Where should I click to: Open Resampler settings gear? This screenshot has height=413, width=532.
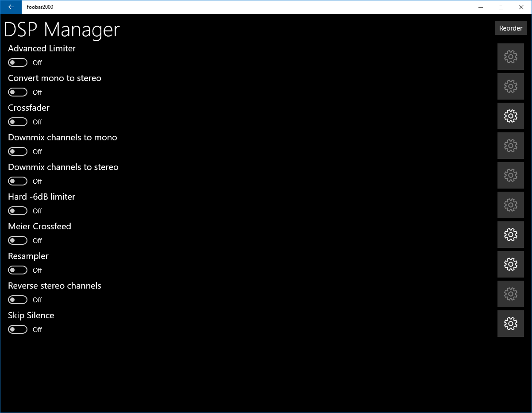pyautogui.click(x=511, y=264)
